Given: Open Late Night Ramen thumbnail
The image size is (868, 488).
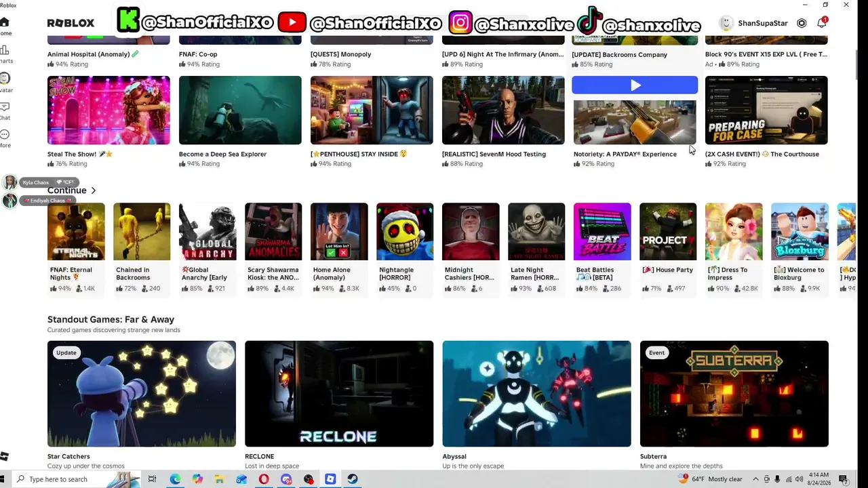Looking at the screenshot, I should (x=536, y=232).
